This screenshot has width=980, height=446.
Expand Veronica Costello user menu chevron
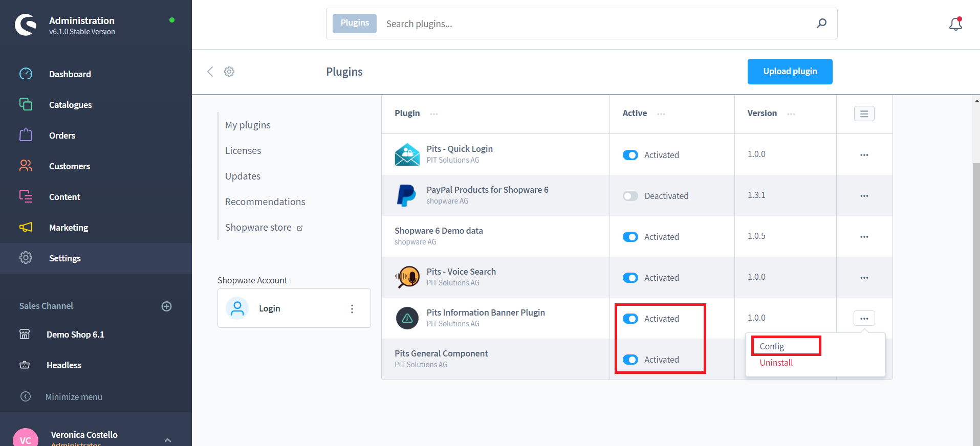(x=168, y=439)
